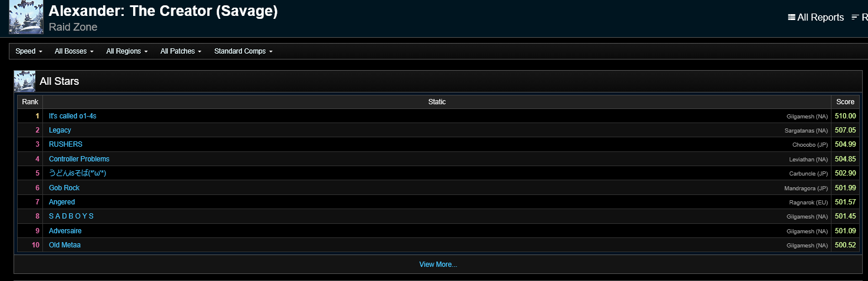Open the Legacy static page

point(60,130)
